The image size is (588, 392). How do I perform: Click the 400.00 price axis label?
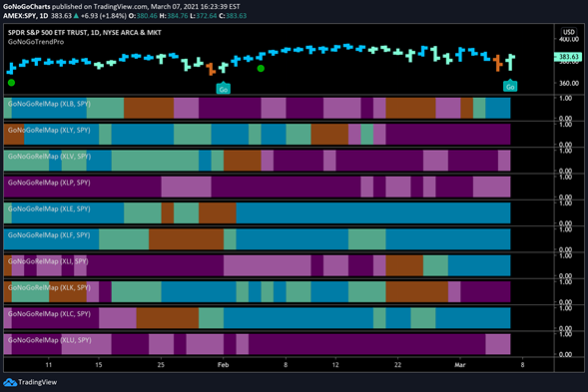(569, 39)
